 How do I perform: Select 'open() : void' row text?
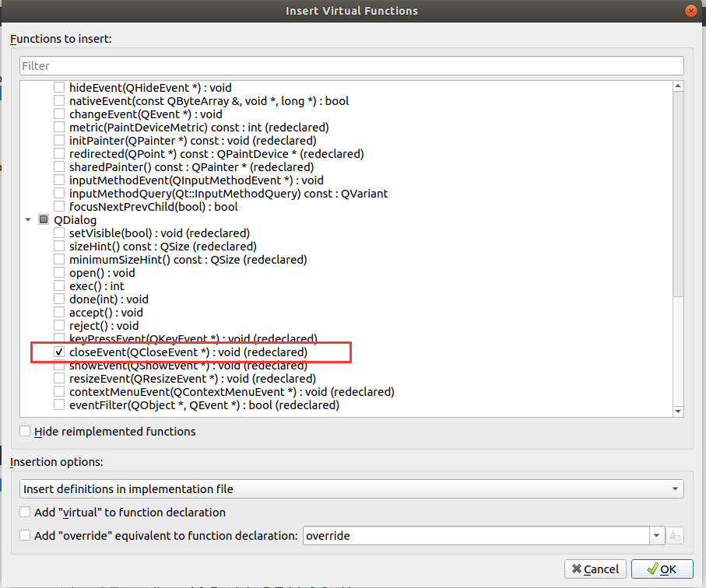click(102, 273)
